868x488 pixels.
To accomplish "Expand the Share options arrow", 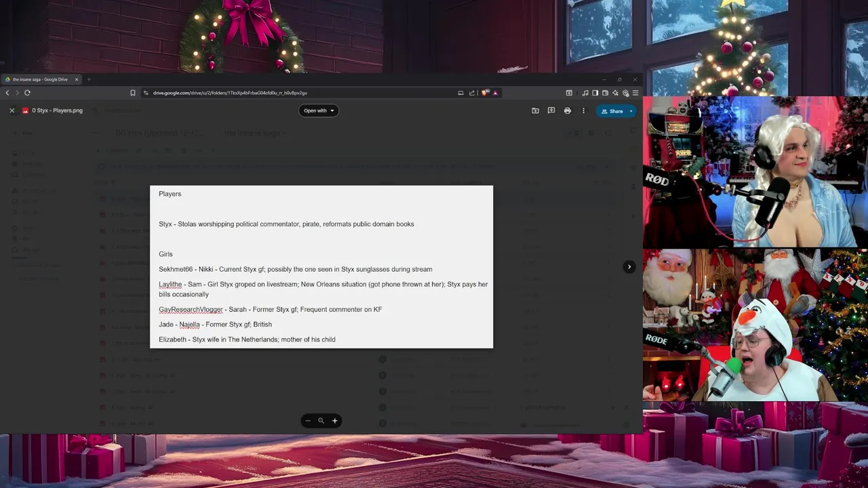I will point(631,111).
